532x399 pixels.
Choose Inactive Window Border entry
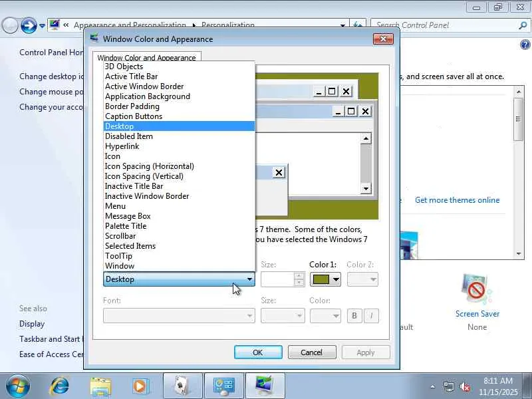point(179,196)
